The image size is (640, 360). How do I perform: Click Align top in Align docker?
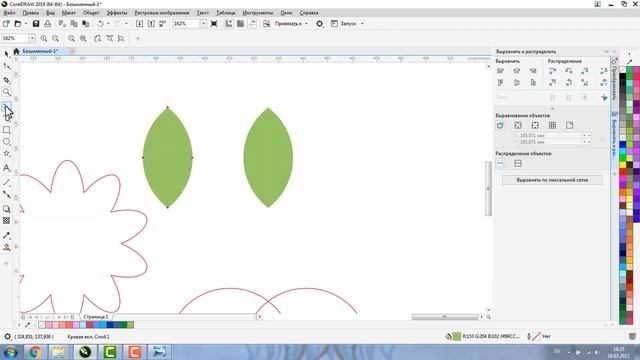click(500, 82)
